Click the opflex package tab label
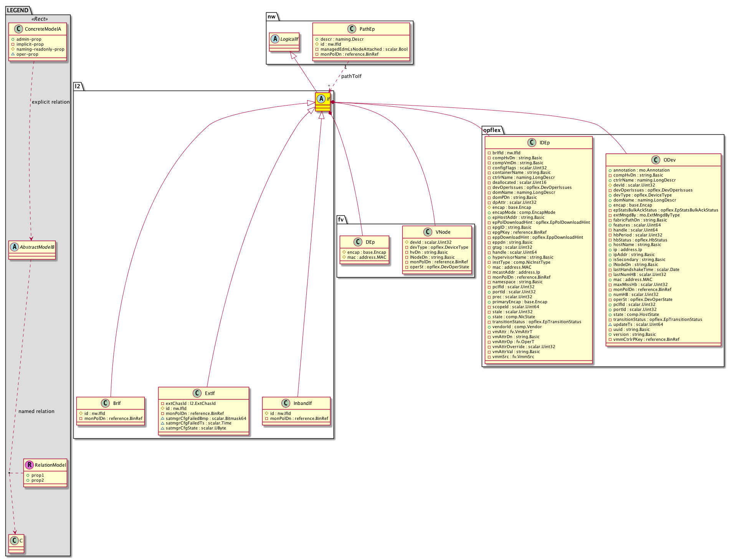The image size is (732, 560). 492,130
